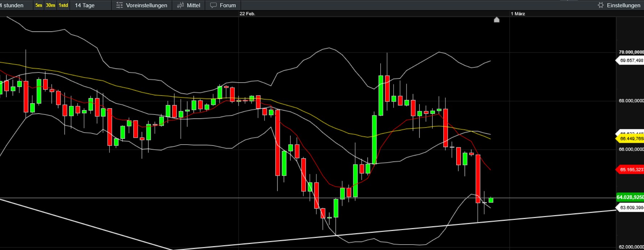The width and height of the screenshot is (644, 250).
Task: Click the gray house-shaped marker on chart
Action: pos(496,20)
